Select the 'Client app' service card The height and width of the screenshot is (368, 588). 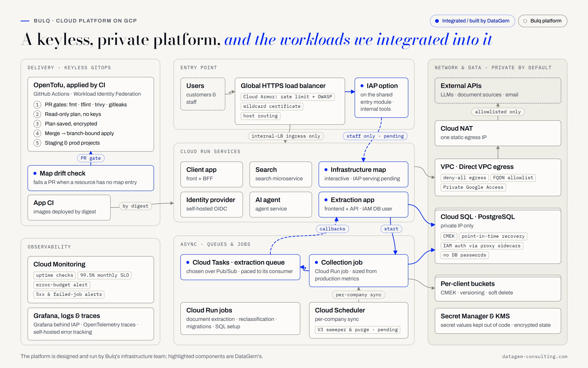(212, 174)
